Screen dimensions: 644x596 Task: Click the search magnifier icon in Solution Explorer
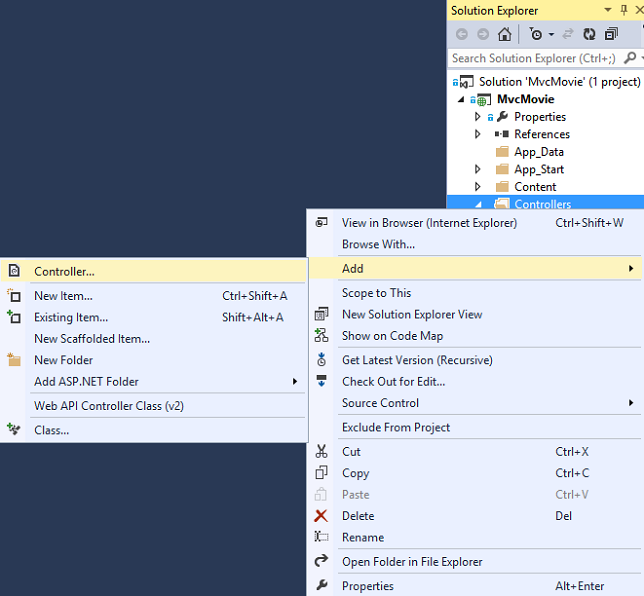point(630,58)
